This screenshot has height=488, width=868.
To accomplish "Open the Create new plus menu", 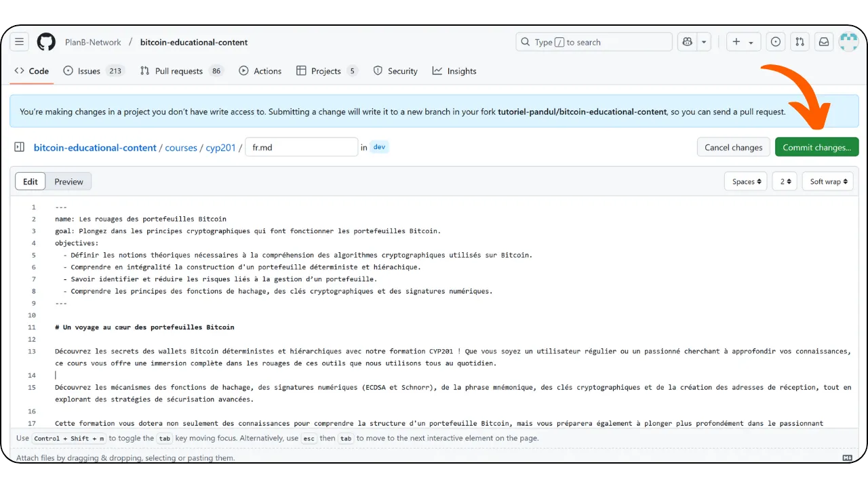I will [x=743, y=42].
